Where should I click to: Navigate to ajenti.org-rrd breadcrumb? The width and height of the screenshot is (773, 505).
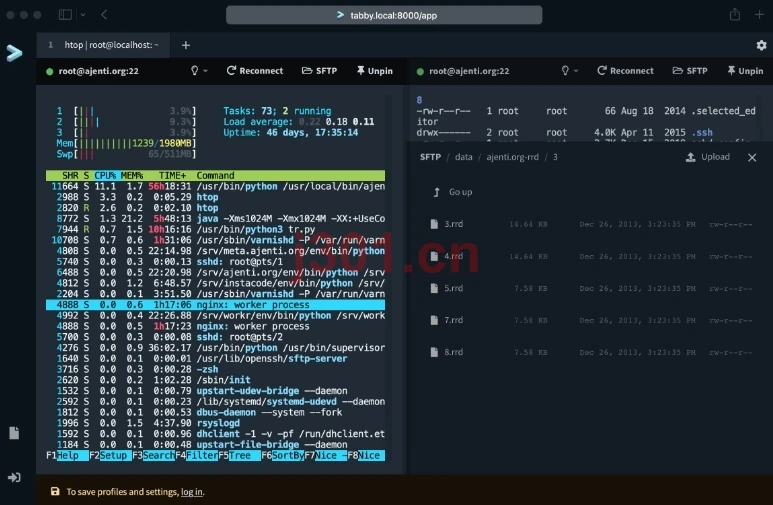[x=512, y=157]
